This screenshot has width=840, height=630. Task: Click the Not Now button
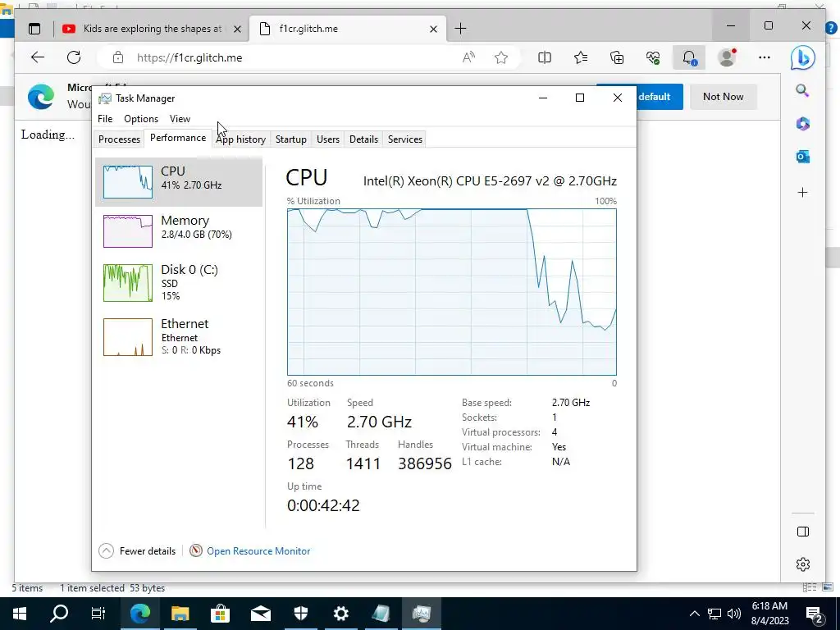coord(724,97)
